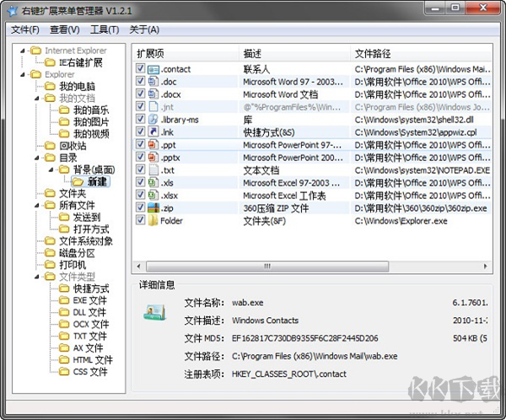Click the .xlsx file icon
This screenshot has height=420, width=506.
(x=153, y=196)
